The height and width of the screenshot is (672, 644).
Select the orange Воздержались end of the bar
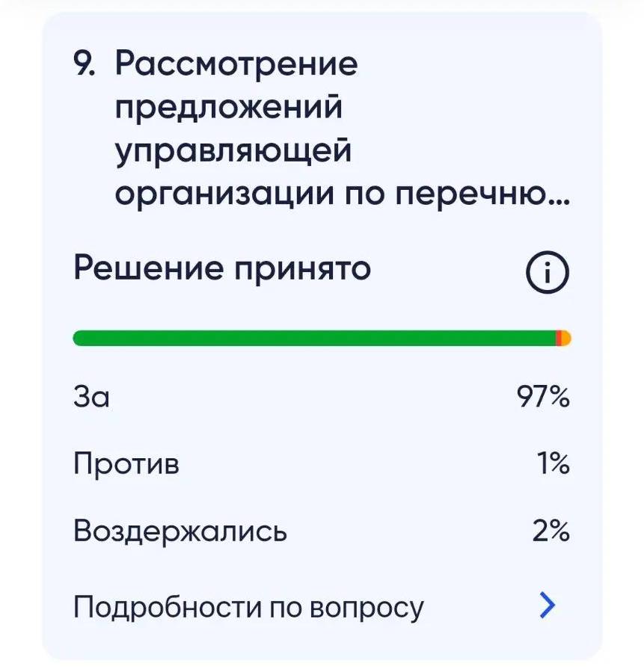point(566,338)
